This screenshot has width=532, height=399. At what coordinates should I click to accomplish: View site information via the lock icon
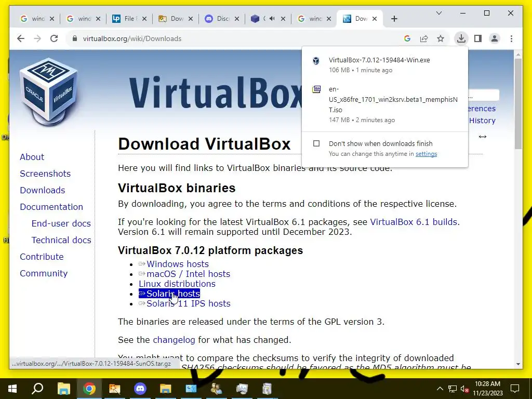(x=75, y=38)
